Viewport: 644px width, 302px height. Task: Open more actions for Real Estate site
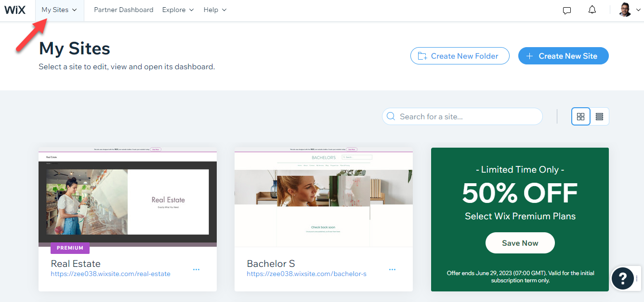(x=196, y=270)
